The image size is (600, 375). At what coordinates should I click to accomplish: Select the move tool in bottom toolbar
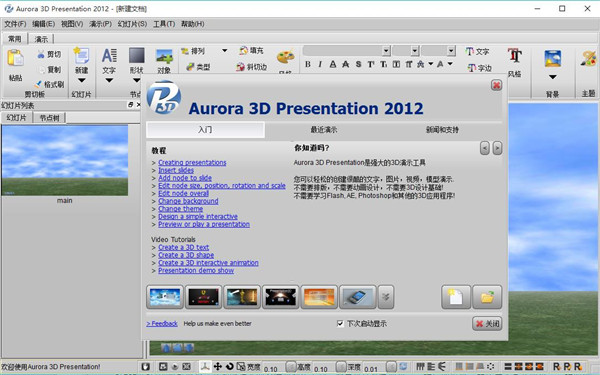click(217, 366)
